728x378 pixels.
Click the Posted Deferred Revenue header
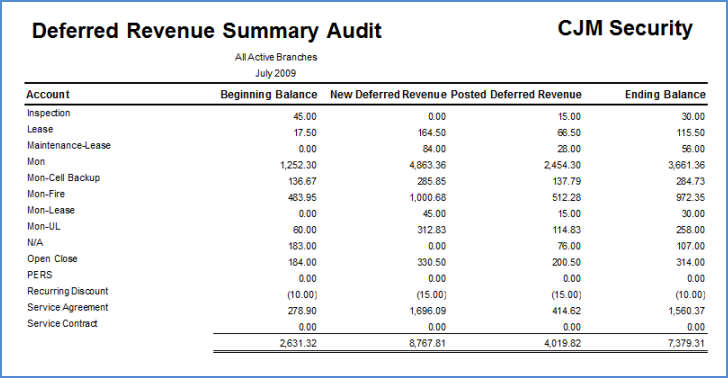coord(516,95)
